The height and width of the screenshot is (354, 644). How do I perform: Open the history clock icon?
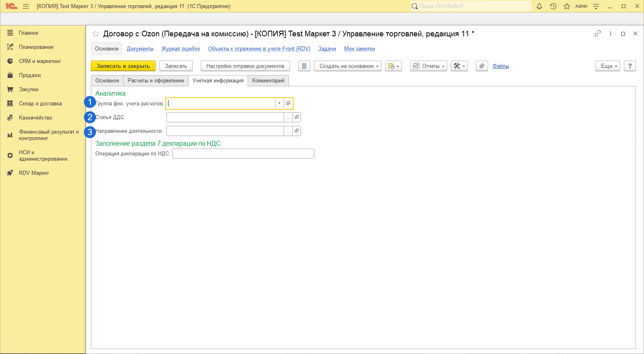553,6
